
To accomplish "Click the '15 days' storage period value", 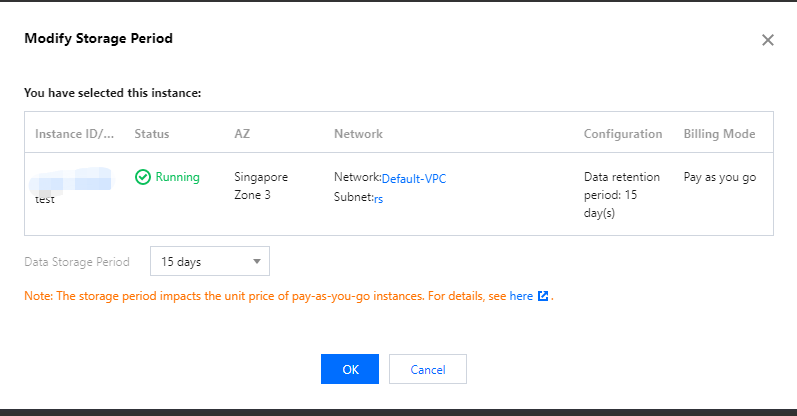I will coord(182,262).
